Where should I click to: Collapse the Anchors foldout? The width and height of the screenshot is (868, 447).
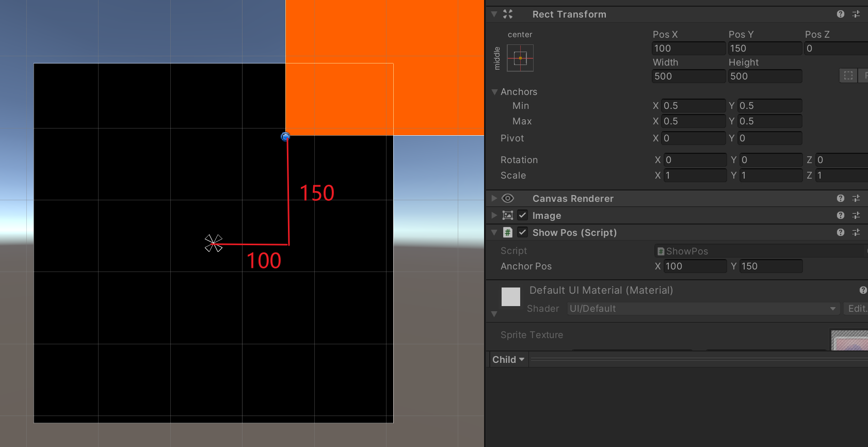pyautogui.click(x=495, y=92)
